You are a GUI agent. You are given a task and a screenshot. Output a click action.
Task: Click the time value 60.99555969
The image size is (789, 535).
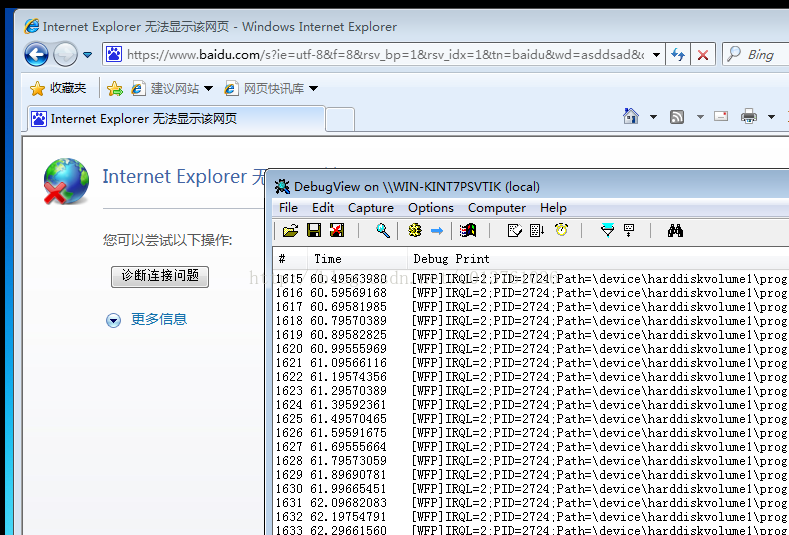[348, 349]
